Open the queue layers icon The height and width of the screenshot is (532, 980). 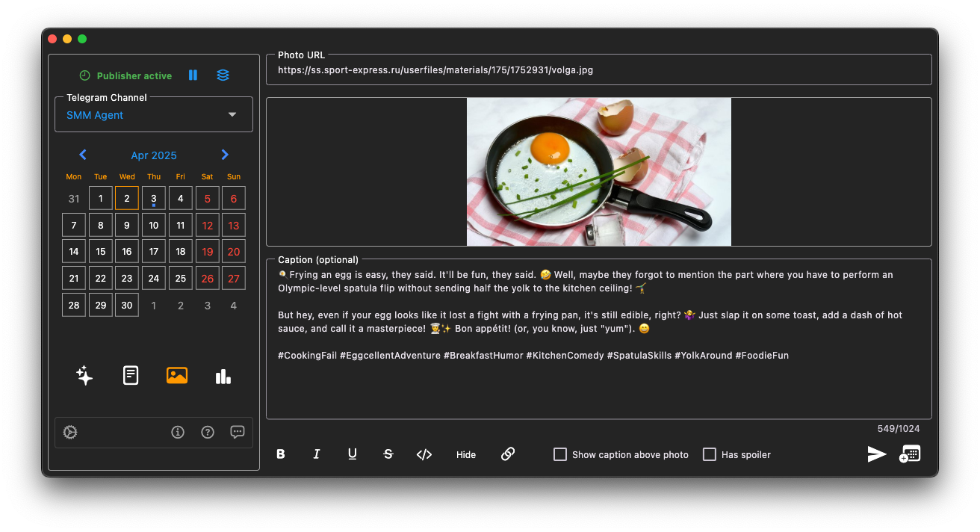[x=223, y=75]
